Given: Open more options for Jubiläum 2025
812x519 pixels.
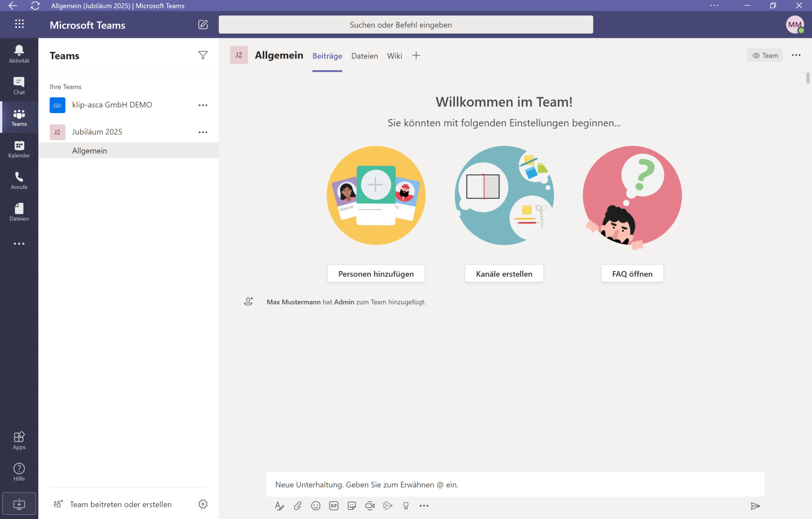Looking at the screenshot, I should pyautogui.click(x=203, y=132).
